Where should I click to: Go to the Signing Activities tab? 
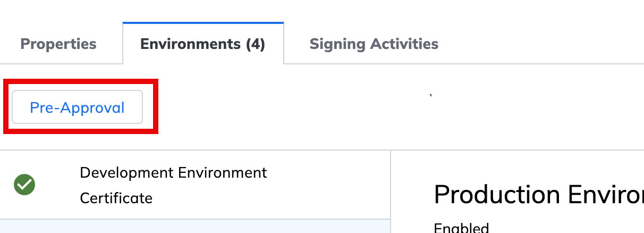[374, 44]
